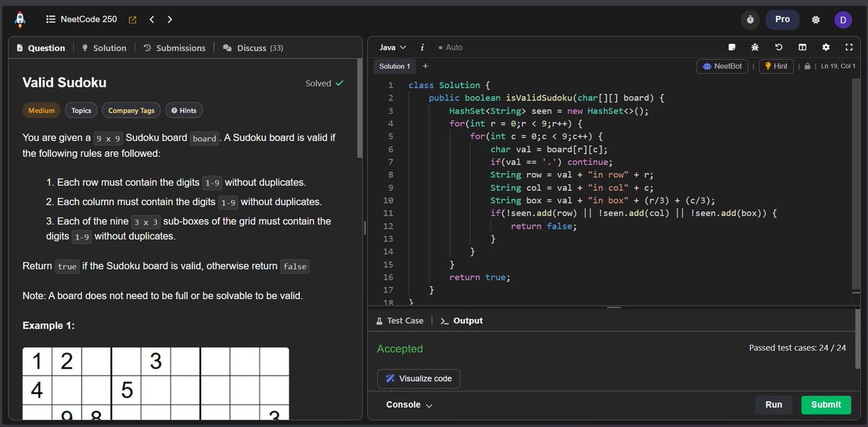Screen dimensions: 868x427
Task: Submit the solution with Submit button
Action: (x=826, y=405)
